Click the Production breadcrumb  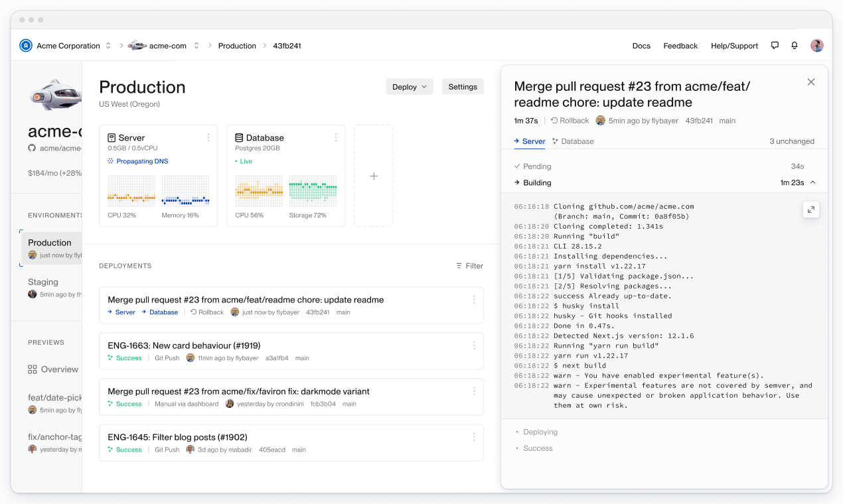coord(237,46)
